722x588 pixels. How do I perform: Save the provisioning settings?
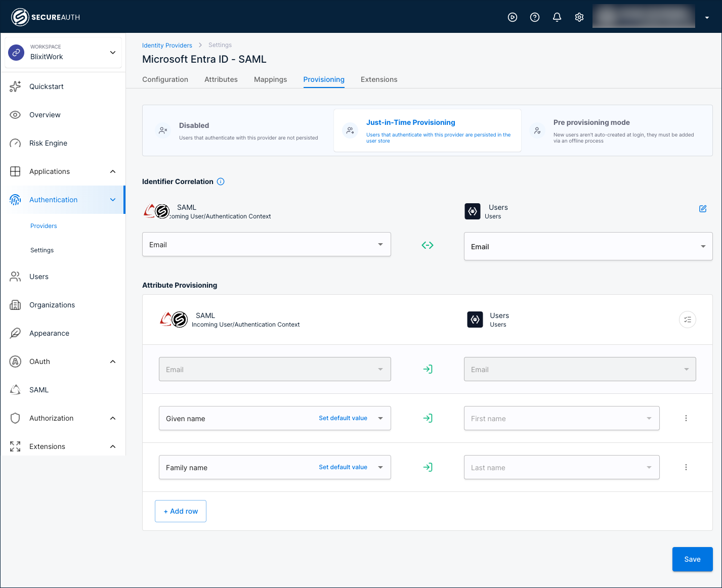pyautogui.click(x=692, y=559)
